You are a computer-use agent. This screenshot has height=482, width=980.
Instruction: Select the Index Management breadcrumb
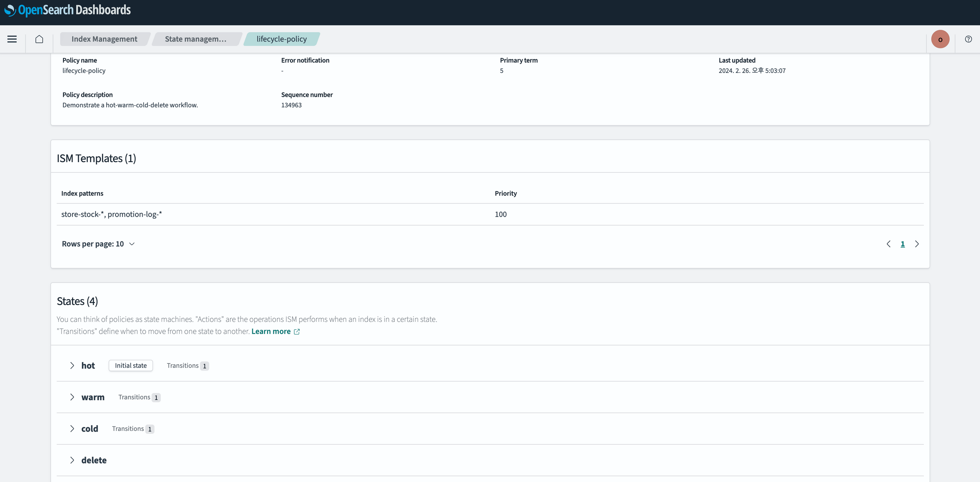(x=104, y=39)
